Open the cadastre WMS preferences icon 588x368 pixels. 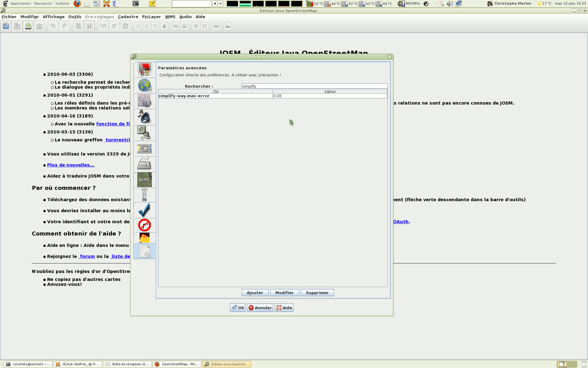click(x=145, y=238)
